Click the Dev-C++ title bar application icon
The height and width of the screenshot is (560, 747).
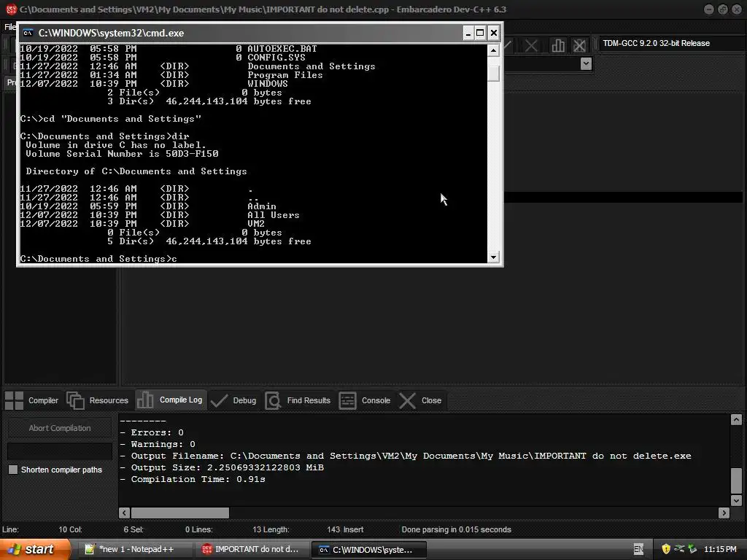click(x=12, y=9)
